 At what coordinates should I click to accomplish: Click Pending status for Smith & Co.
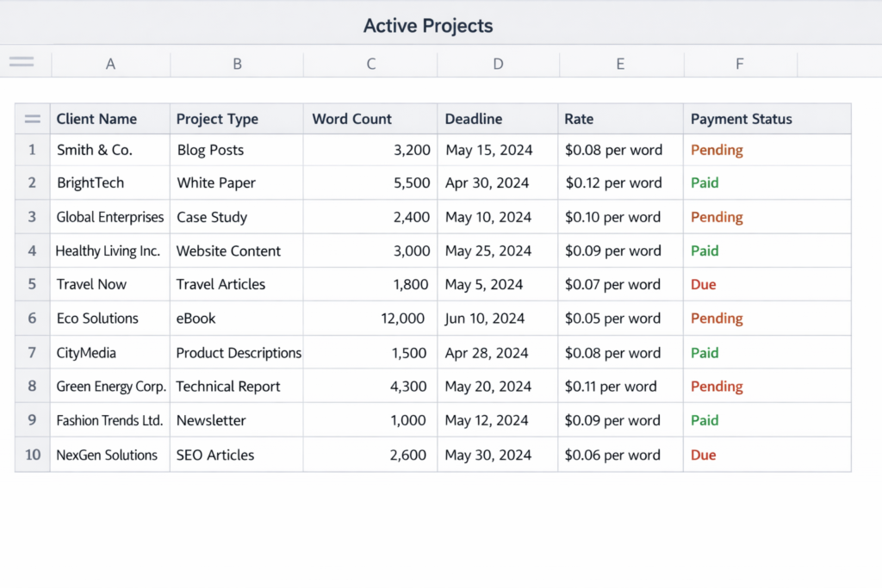717,150
